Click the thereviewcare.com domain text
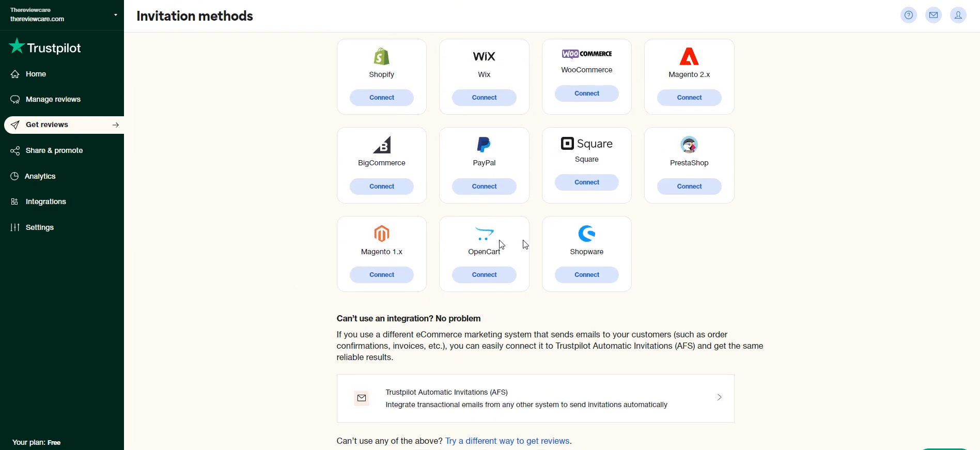The image size is (980, 450). coord(37,19)
